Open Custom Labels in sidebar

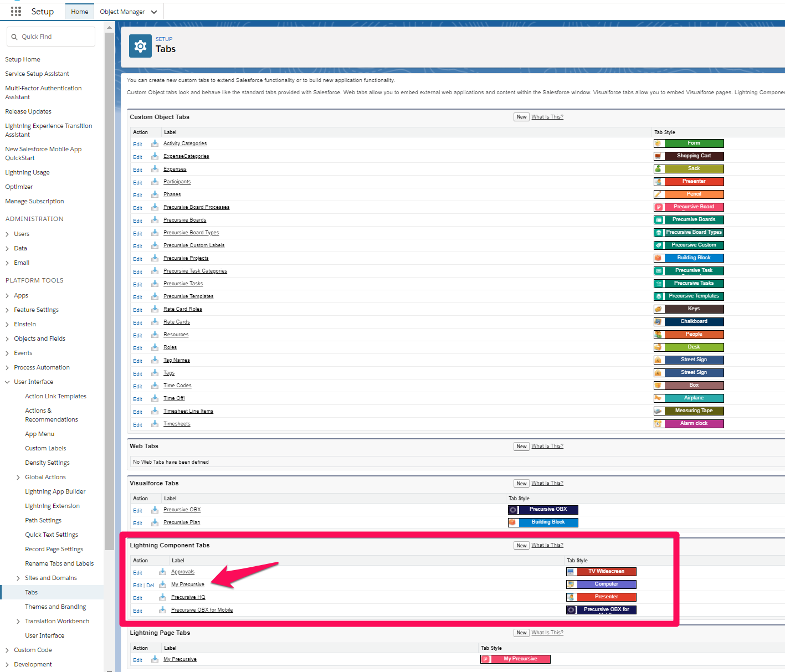click(45, 448)
